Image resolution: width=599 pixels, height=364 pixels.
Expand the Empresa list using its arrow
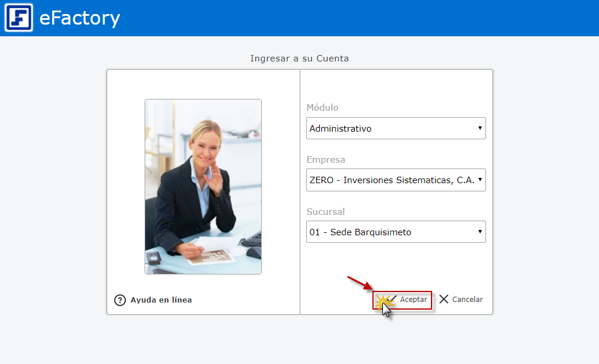pyautogui.click(x=480, y=180)
